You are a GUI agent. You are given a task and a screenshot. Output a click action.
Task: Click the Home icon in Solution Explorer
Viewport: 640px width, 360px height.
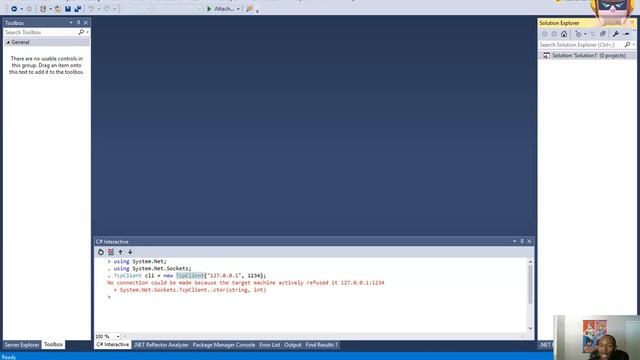point(564,34)
